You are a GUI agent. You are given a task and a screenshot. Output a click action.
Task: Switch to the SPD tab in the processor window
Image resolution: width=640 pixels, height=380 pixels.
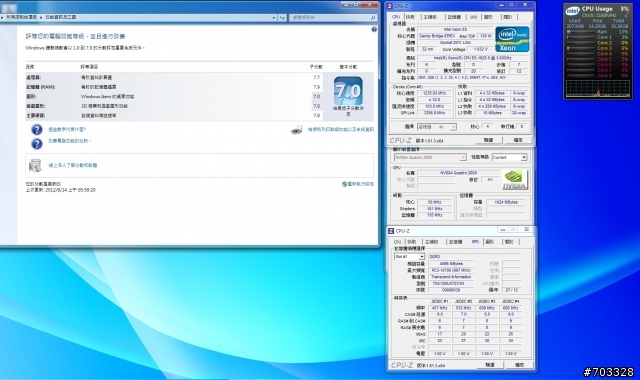click(473, 17)
